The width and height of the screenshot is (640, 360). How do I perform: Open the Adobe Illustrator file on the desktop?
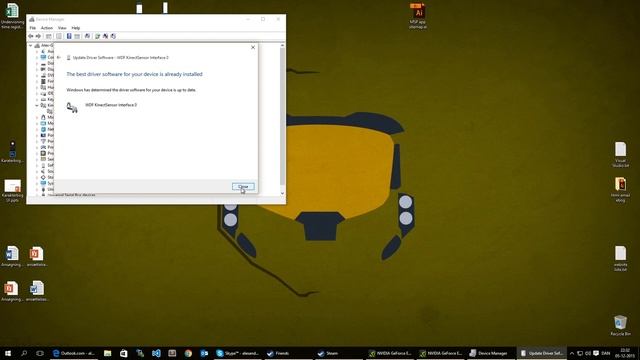click(418, 17)
